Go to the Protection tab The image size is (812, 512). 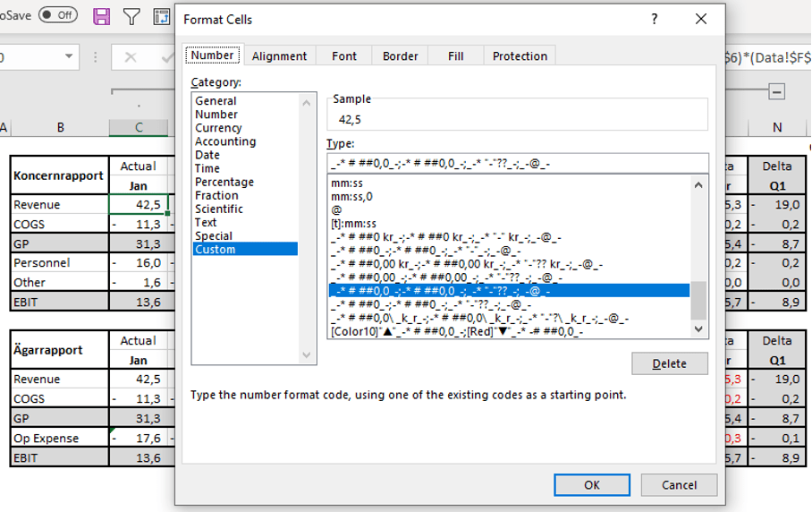520,55
